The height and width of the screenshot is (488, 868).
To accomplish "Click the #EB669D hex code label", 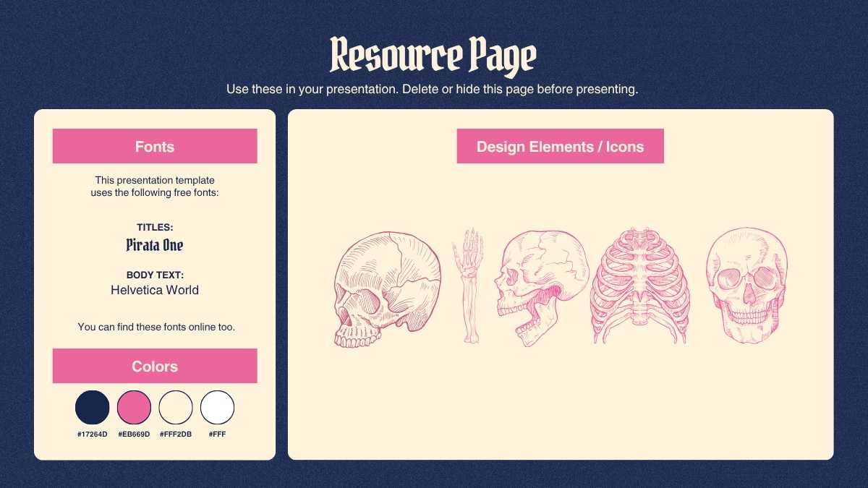I will click(134, 435).
